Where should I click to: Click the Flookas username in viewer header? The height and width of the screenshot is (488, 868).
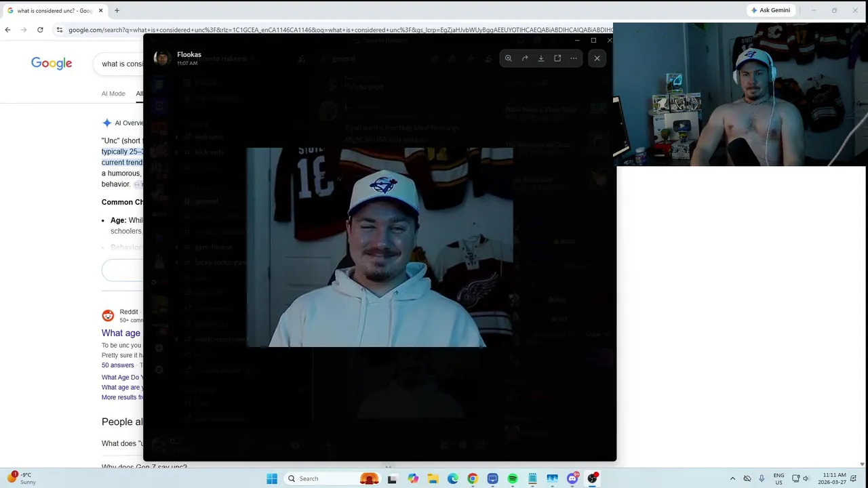click(189, 54)
